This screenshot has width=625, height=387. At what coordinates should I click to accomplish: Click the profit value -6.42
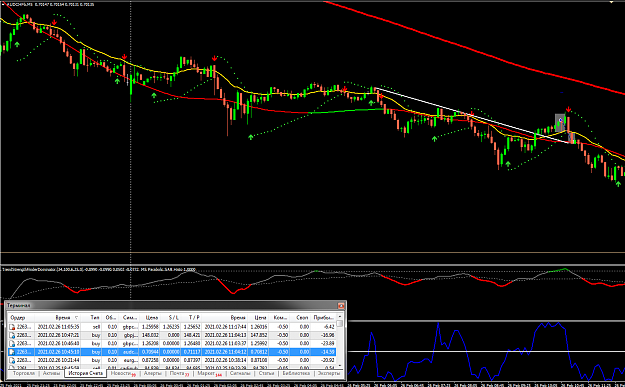tap(329, 327)
